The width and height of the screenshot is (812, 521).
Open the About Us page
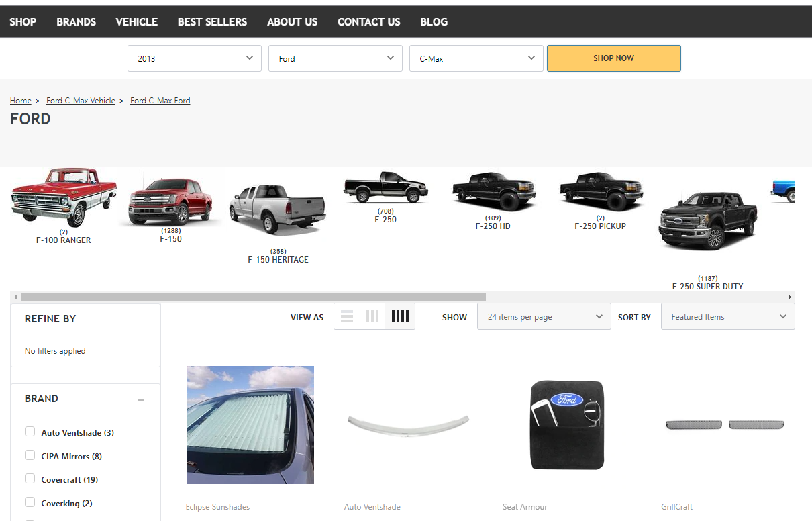[x=292, y=21]
